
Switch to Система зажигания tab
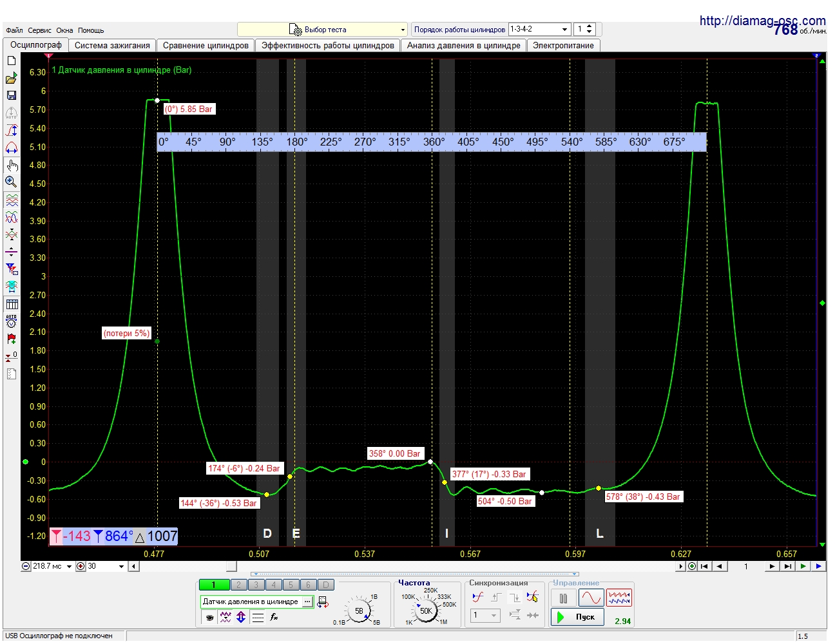click(x=112, y=46)
